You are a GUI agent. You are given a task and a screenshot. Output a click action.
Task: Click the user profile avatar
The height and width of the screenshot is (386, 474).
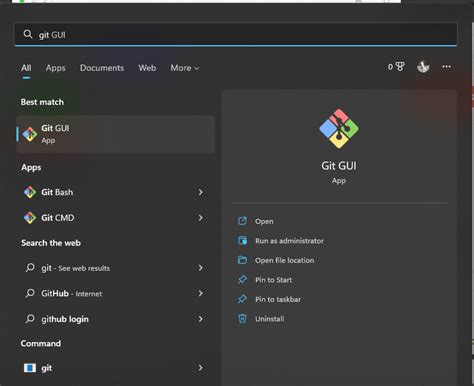click(423, 67)
